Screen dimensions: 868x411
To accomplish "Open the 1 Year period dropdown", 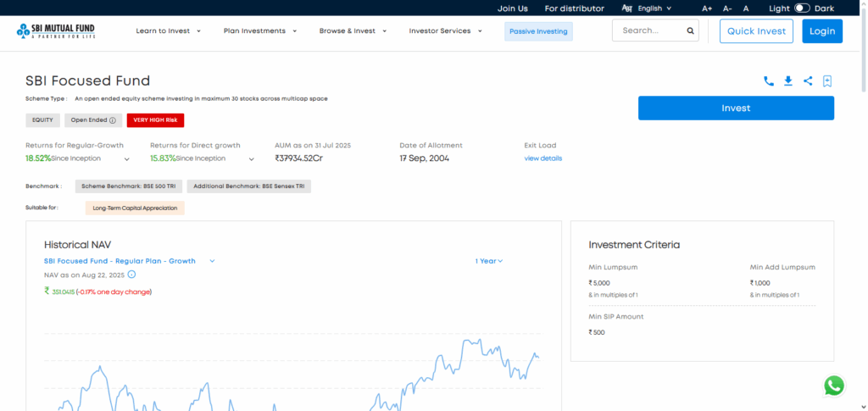I will coord(489,261).
